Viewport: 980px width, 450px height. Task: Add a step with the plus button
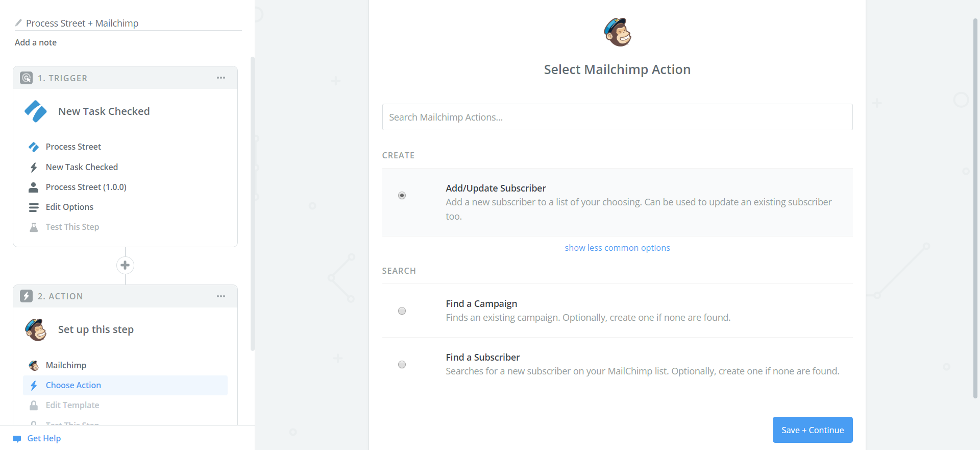click(x=125, y=265)
